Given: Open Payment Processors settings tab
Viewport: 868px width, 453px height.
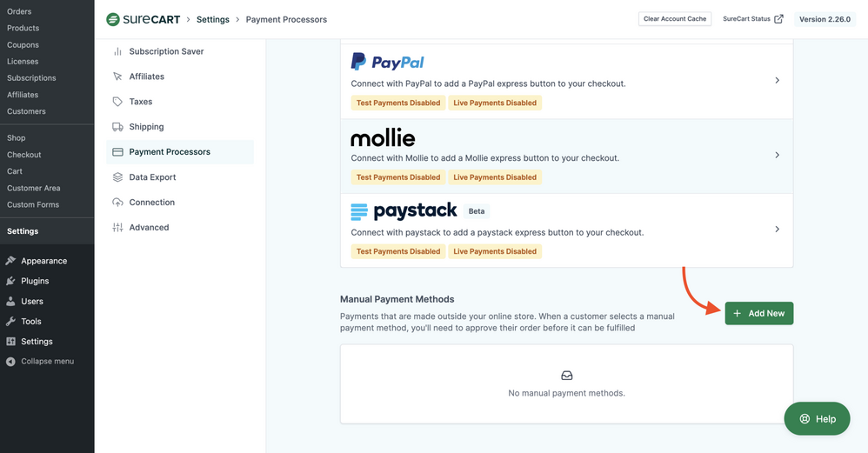Looking at the screenshot, I should (x=170, y=152).
